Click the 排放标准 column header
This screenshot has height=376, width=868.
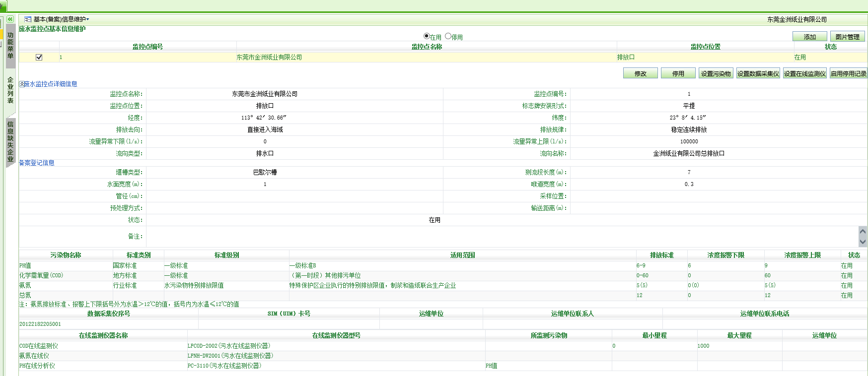[x=662, y=255]
